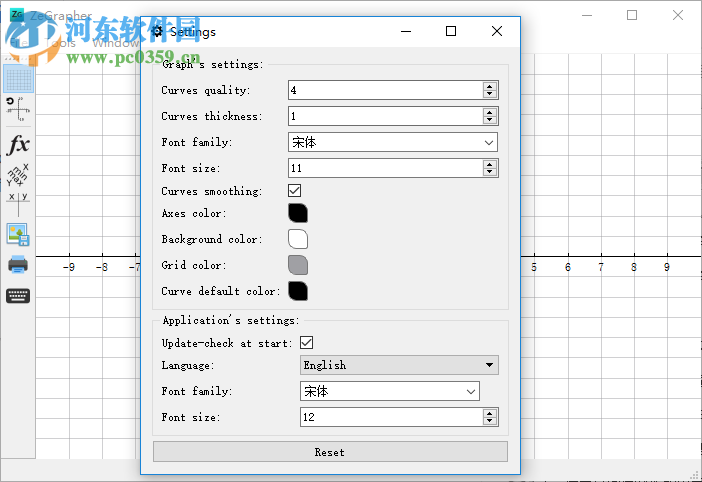Open the X Y min max range icon
Viewport: 702px width, 482px height.
(x=18, y=175)
